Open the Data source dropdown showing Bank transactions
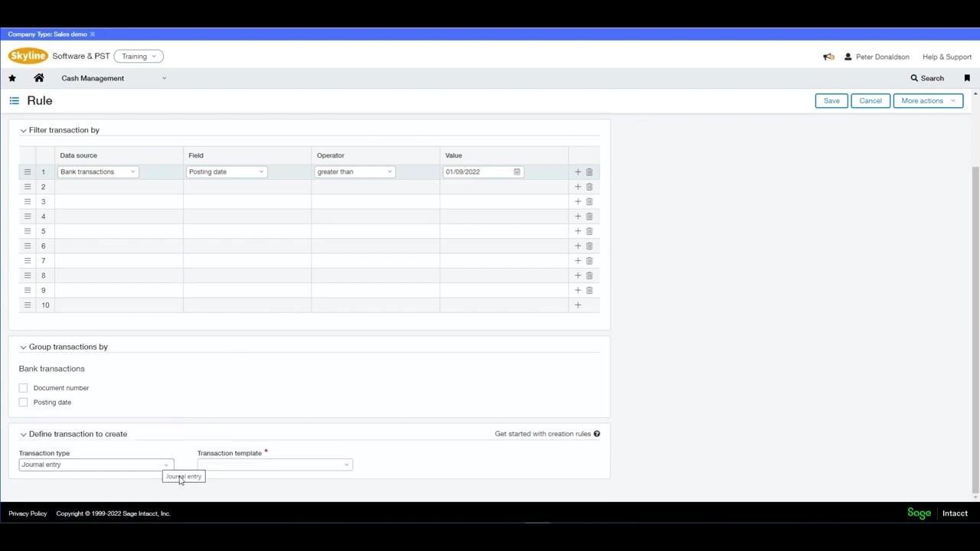Screen dimensions: 980x551 98,171
